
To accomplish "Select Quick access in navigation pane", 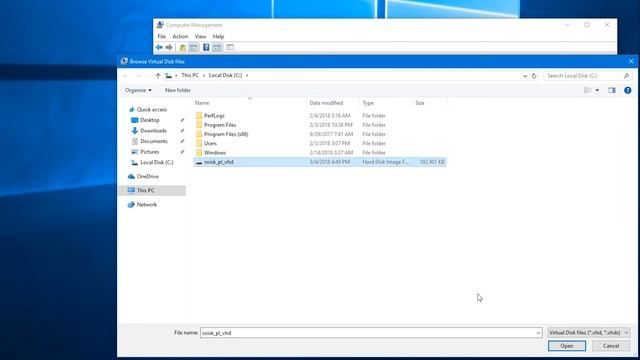I will point(148,109).
